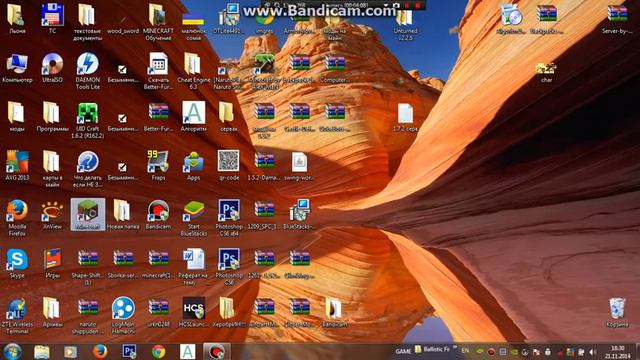
Task: Launch Firefox from the taskbar
Action: (x=100, y=351)
